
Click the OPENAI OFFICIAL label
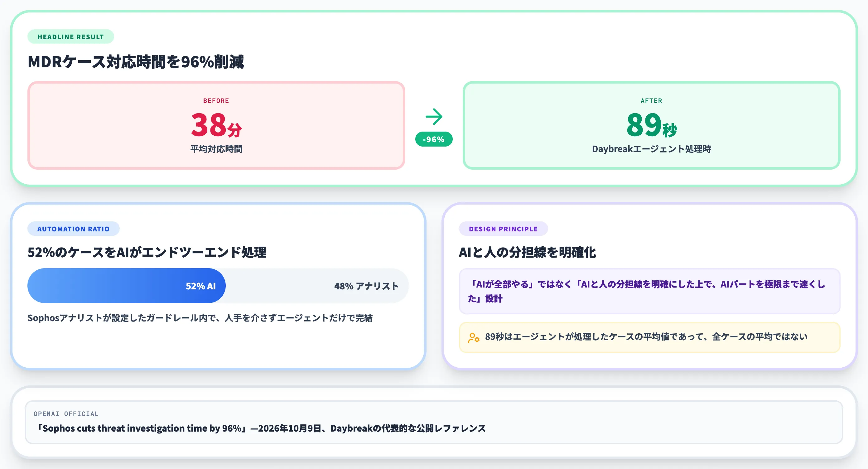(66, 413)
